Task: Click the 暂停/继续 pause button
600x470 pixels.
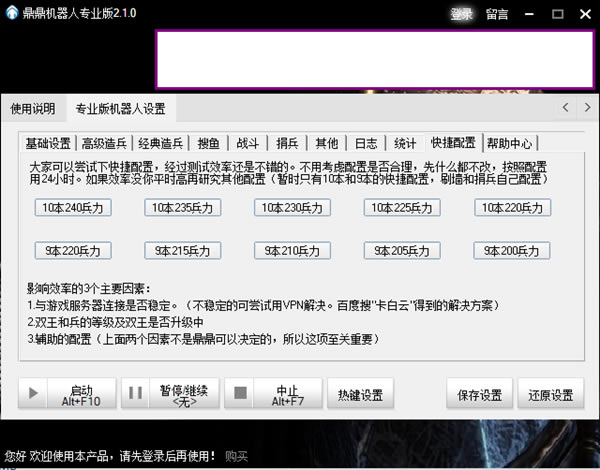Action: (x=170, y=393)
